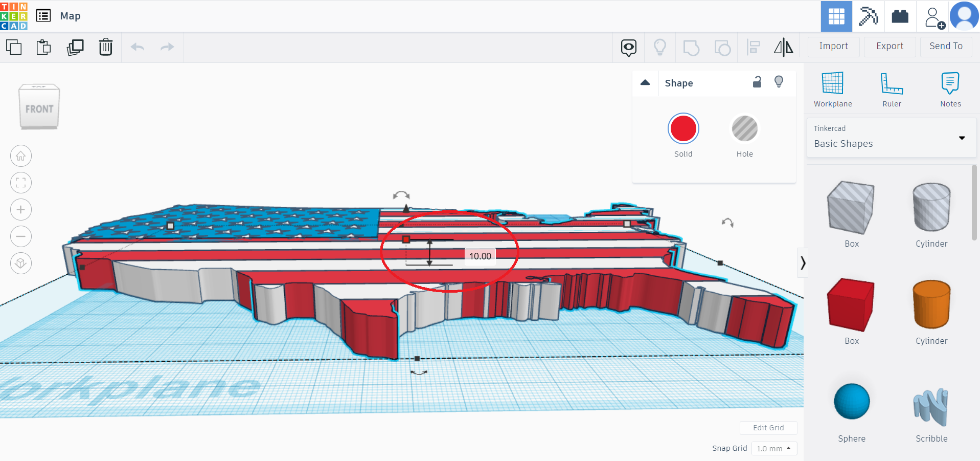
Task: Click Show all lightbulb in the toolbar
Action: [660, 48]
